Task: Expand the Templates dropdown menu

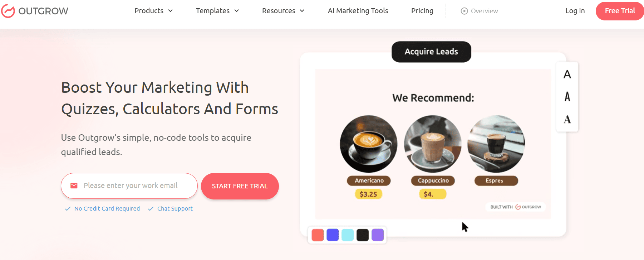Action: click(217, 11)
